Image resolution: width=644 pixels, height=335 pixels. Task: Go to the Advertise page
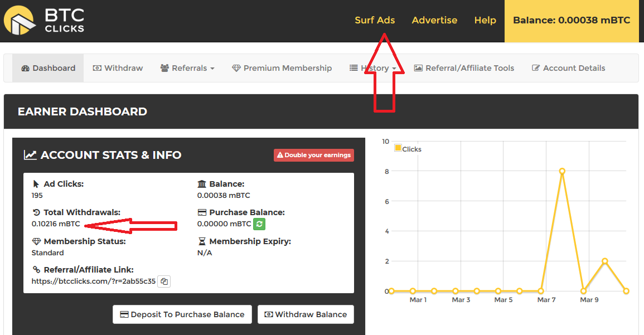pos(434,20)
